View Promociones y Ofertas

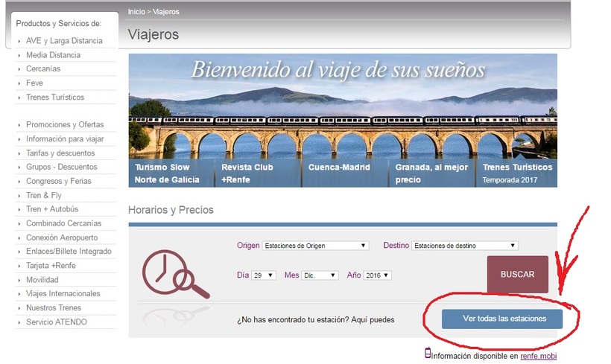[x=65, y=124]
